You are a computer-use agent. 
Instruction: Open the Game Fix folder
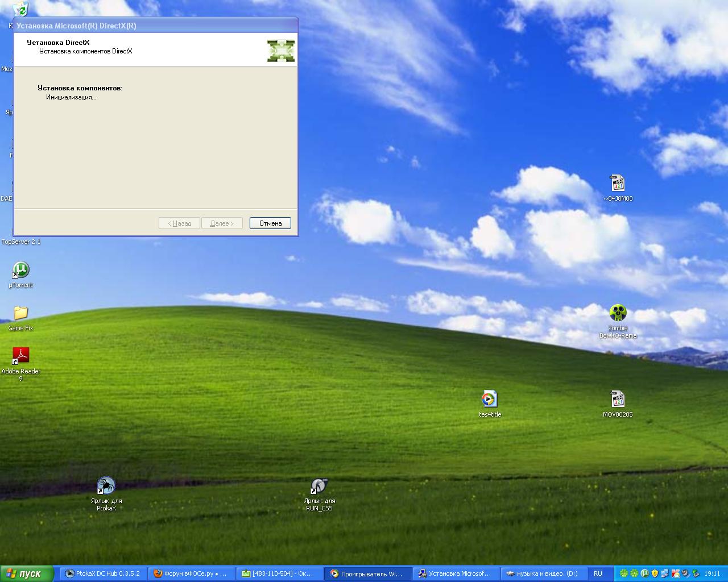(20, 313)
